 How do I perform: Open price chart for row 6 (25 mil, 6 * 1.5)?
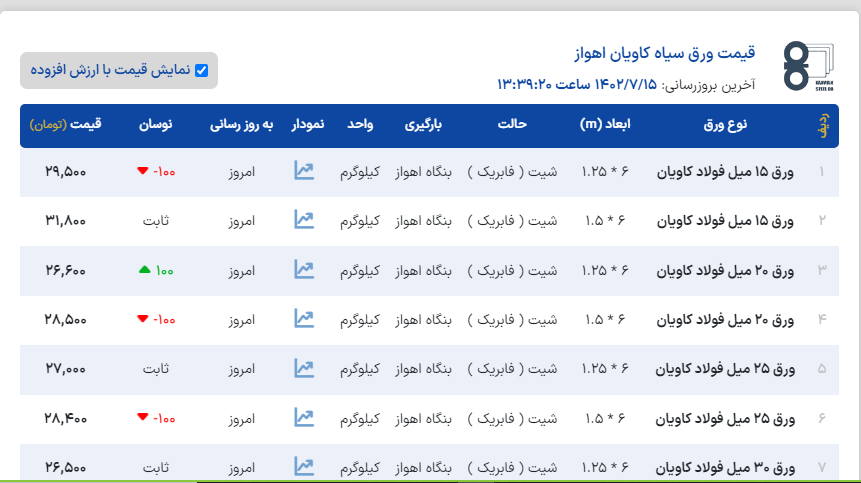pos(303,417)
